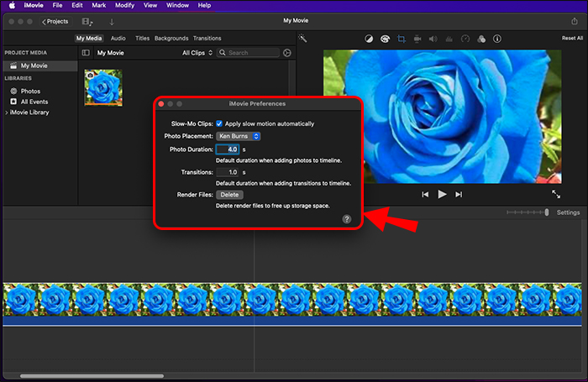Open the color balance tool
The image size is (588, 382).
[370, 39]
